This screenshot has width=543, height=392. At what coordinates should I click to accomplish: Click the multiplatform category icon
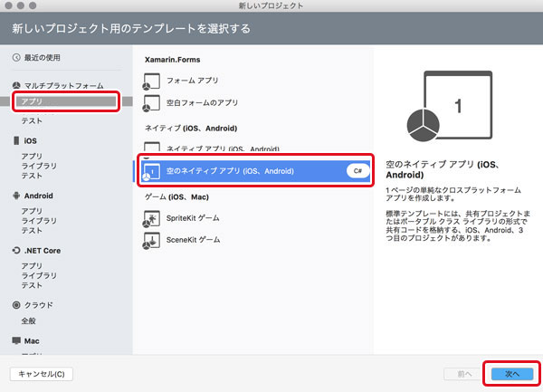(16, 85)
